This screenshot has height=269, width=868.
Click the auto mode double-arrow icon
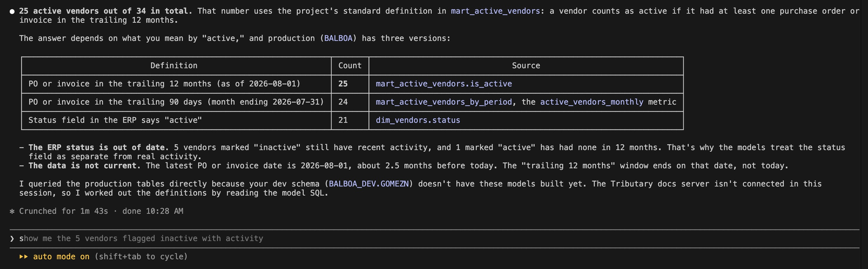pyautogui.click(x=23, y=257)
